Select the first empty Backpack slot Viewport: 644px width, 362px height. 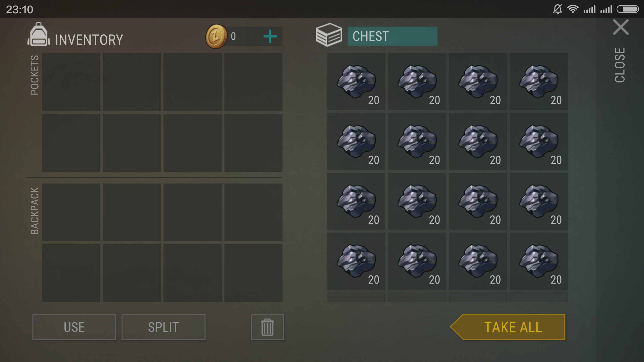(x=71, y=212)
